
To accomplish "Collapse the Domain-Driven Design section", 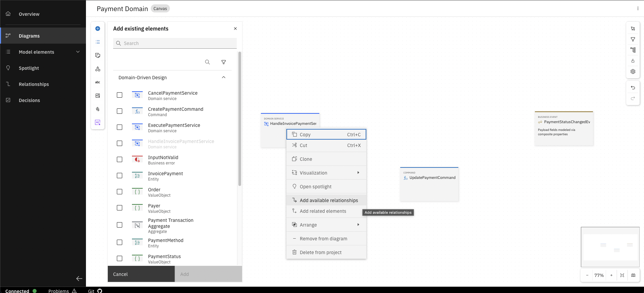I will tap(224, 78).
